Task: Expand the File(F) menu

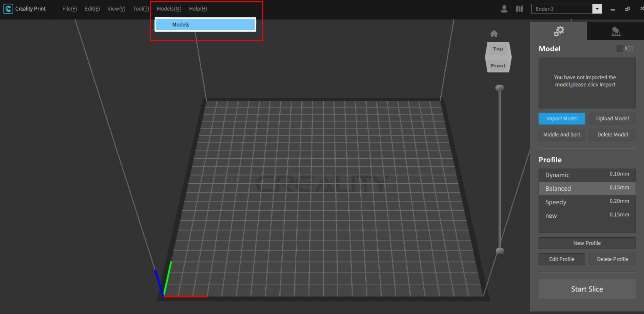Action: 69,8
